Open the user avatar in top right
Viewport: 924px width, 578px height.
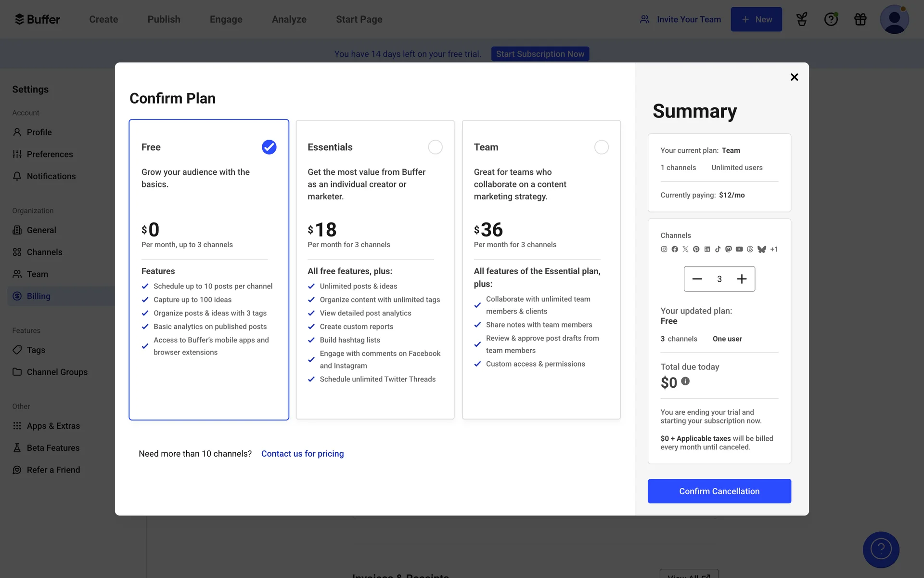point(894,19)
